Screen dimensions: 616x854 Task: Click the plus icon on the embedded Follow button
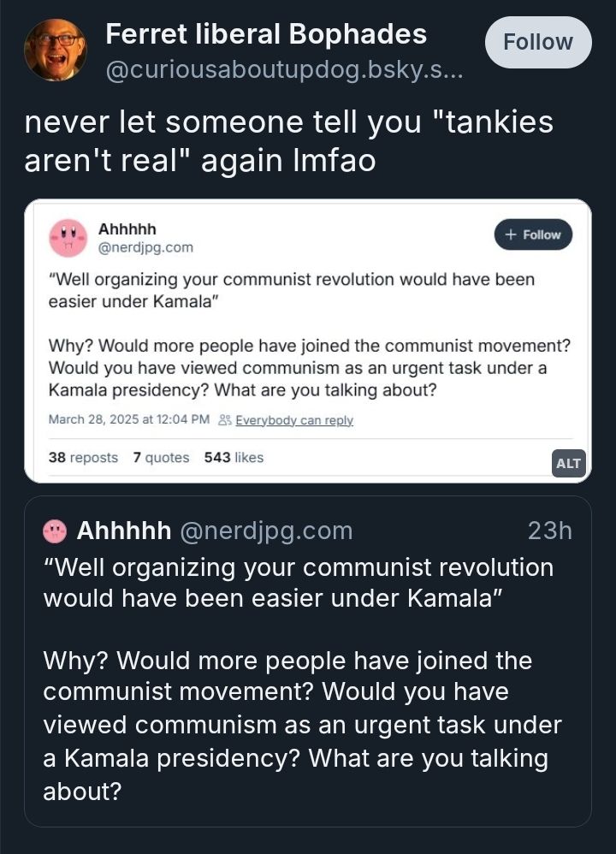click(x=509, y=234)
